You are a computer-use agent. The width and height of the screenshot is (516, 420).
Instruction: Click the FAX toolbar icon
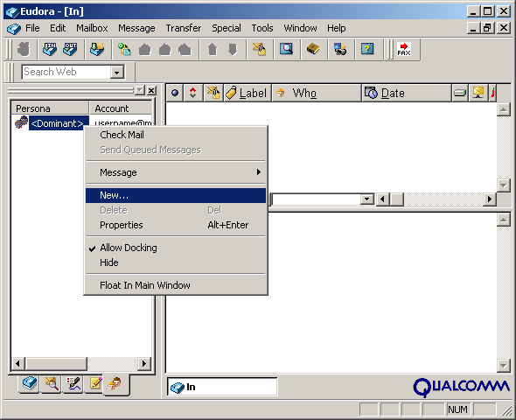coord(404,49)
